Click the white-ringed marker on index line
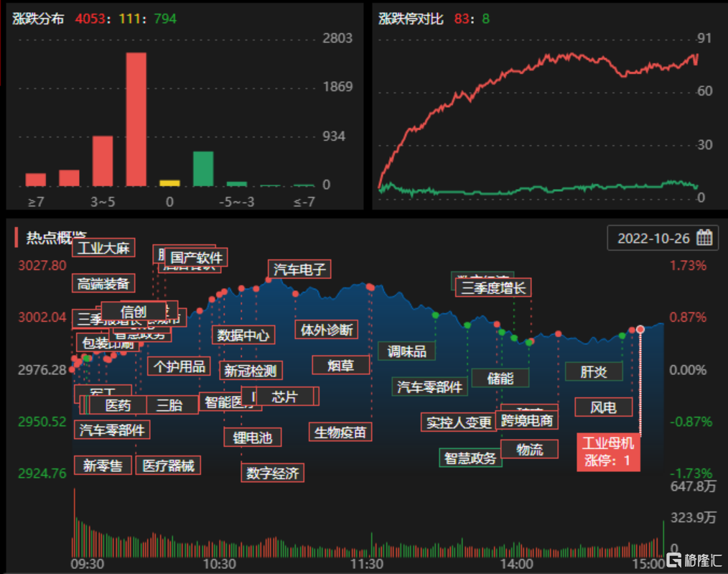Image resolution: width=728 pixels, height=574 pixels. (x=640, y=329)
